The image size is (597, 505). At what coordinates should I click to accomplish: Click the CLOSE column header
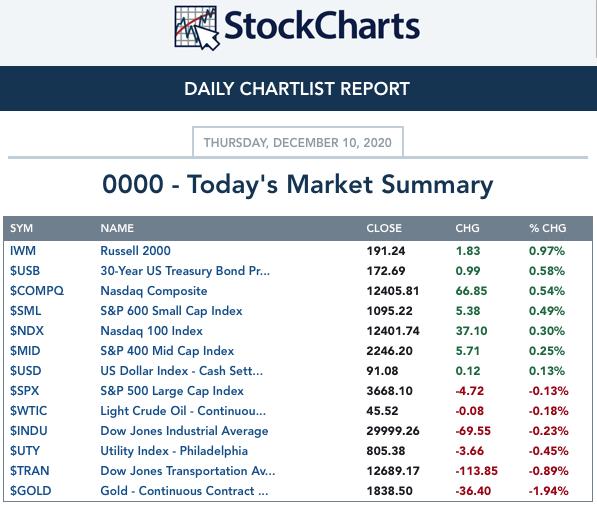(x=384, y=228)
